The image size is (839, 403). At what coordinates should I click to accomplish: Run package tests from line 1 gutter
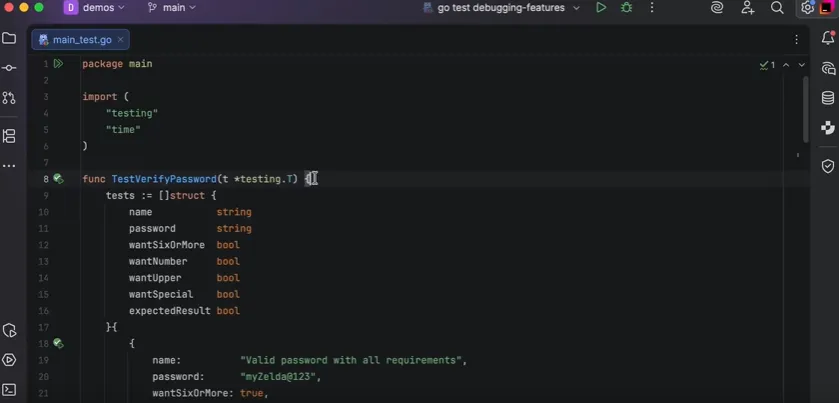point(58,64)
